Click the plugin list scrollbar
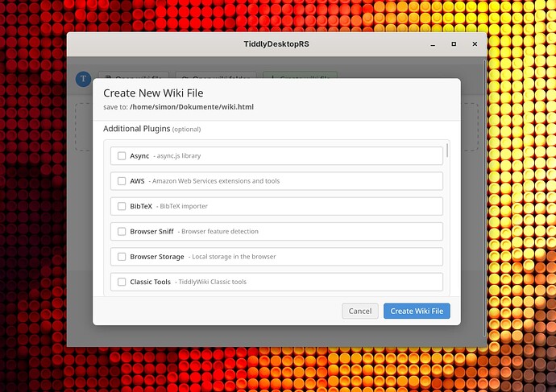Image resolution: width=556 pixels, height=392 pixels. click(447, 151)
